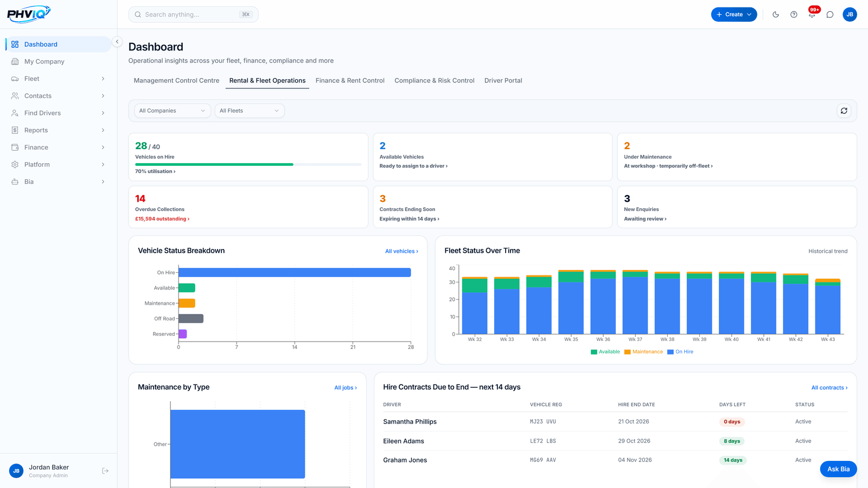Select the Rental & Fleet Operations tab

click(x=267, y=81)
